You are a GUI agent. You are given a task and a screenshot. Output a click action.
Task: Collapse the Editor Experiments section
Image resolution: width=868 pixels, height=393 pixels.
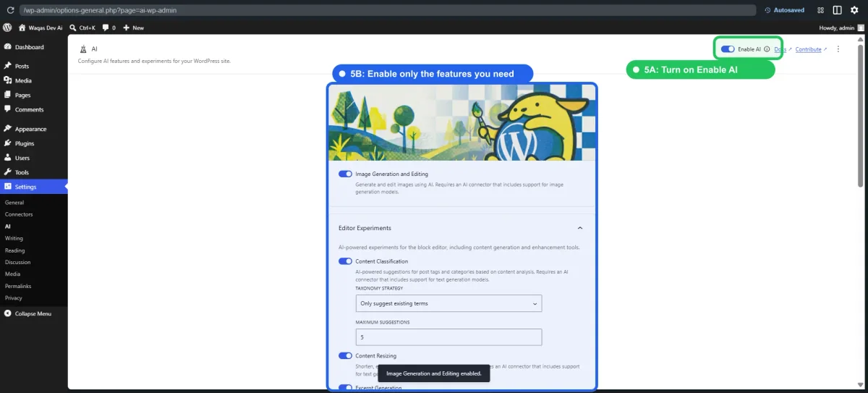[x=580, y=228]
